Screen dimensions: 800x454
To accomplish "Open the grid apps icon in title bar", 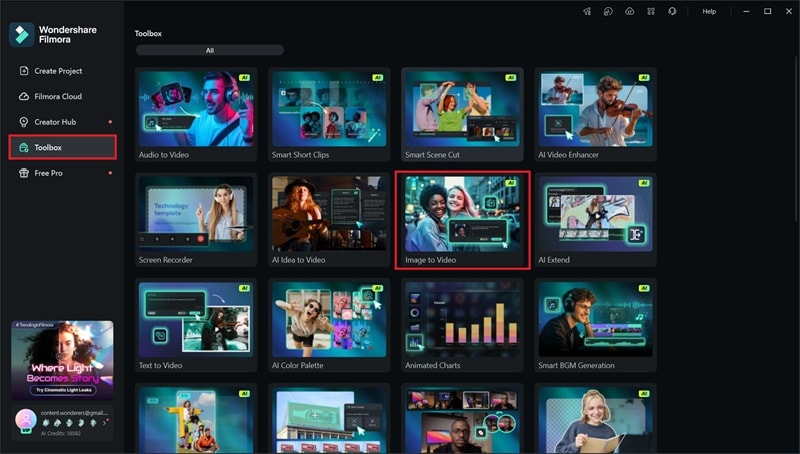I will tap(651, 11).
